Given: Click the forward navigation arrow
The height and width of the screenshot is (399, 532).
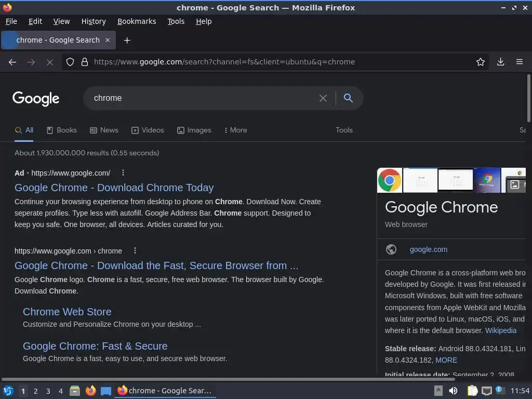Looking at the screenshot, I should click(x=31, y=62).
